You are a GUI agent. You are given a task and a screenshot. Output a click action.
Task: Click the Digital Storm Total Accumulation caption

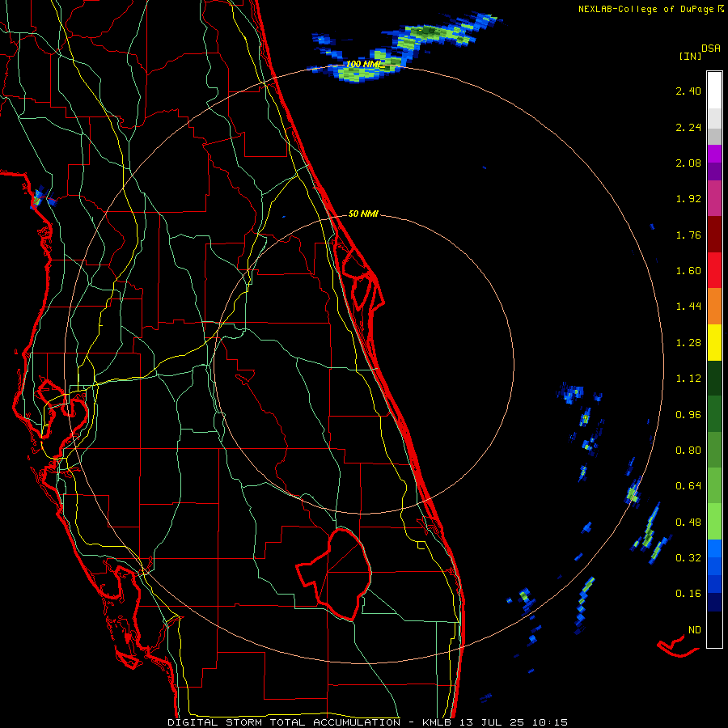[x=284, y=722]
